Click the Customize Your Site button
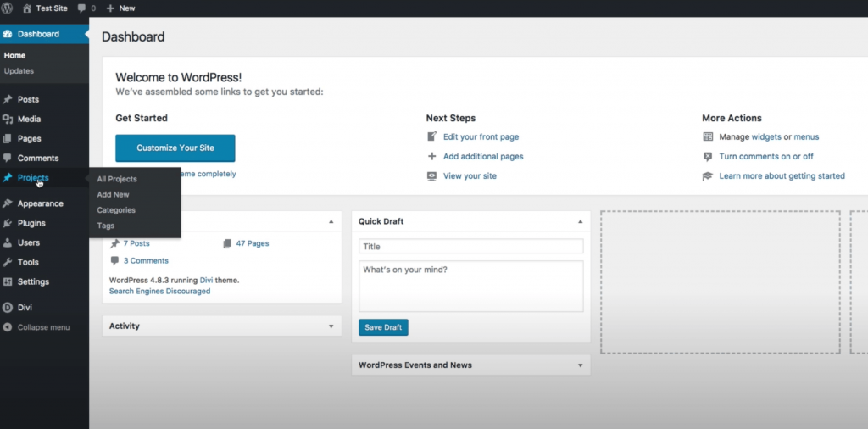 click(175, 148)
